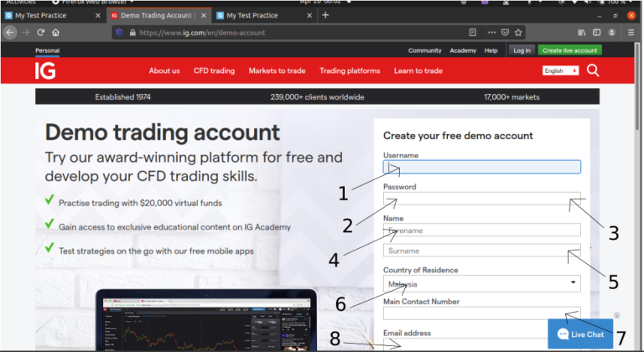Open the IG site search magnifier
This screenshot has width=644, height=352.
pos(593,70)
